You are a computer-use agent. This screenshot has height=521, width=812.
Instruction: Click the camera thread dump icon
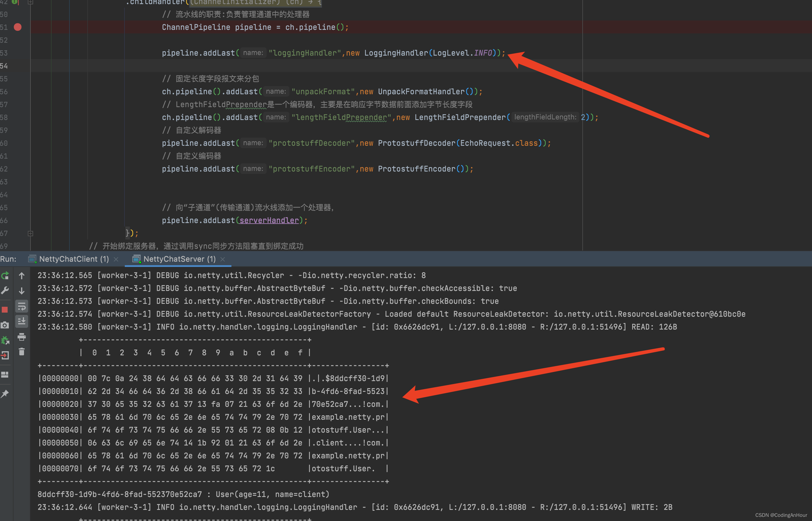coord(5,325)
